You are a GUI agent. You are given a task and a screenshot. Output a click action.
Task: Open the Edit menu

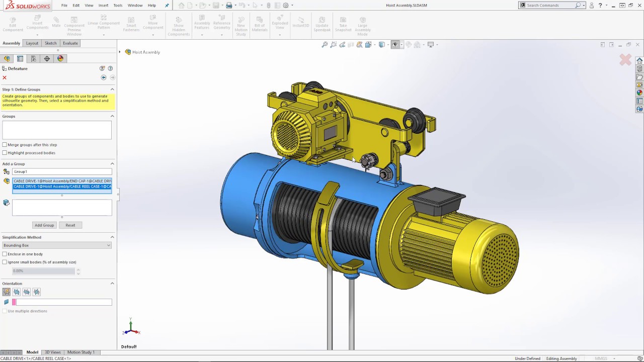76,6
